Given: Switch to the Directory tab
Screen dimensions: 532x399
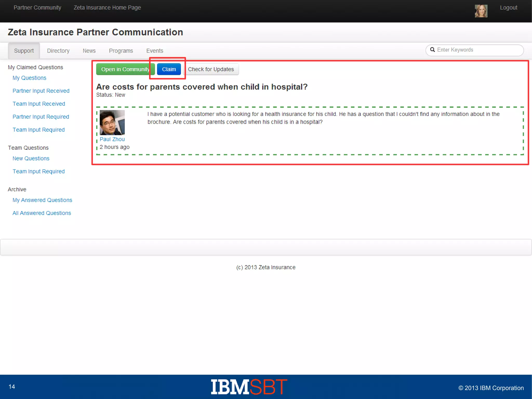Looking at the screenshot, I should [x=58, y=51].
